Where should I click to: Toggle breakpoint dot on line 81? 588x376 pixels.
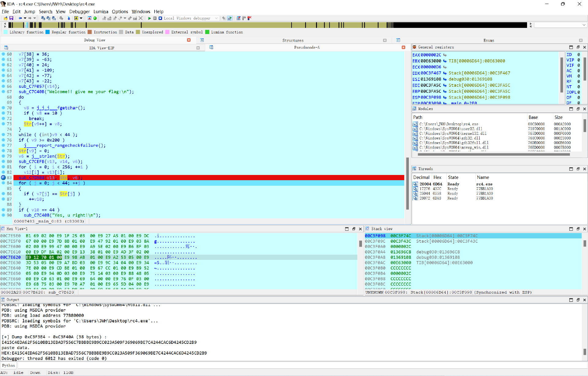(x=3, y=167)
